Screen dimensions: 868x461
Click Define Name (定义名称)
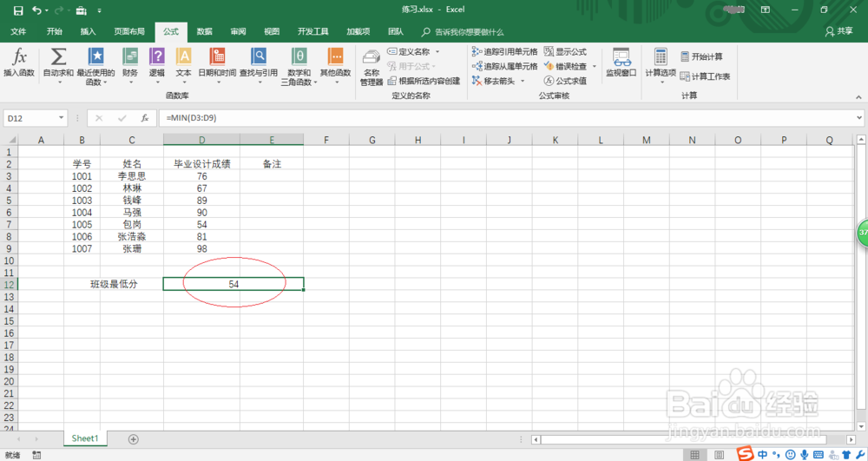(409, 51)
